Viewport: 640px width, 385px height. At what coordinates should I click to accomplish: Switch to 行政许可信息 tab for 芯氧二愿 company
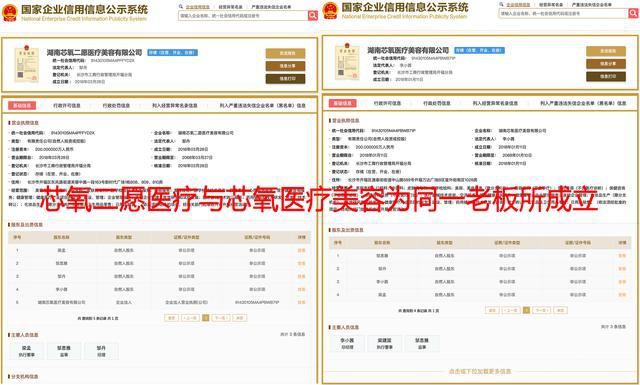[67, 106]
